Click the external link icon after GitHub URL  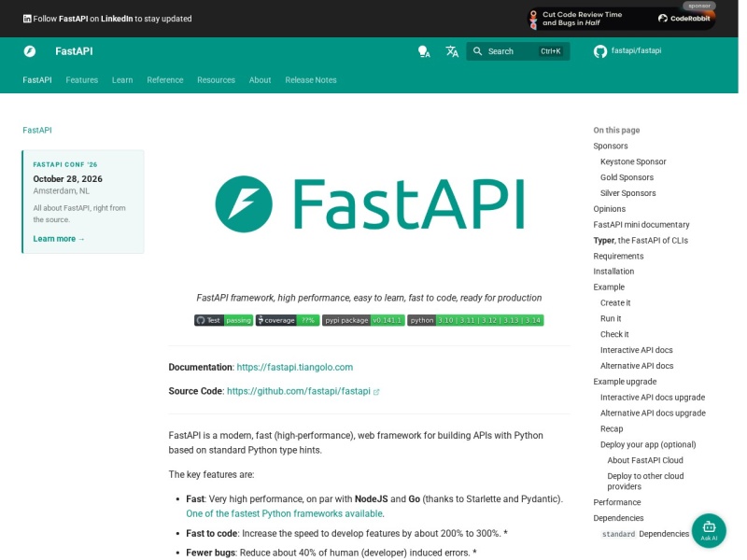tap(376, 391)
